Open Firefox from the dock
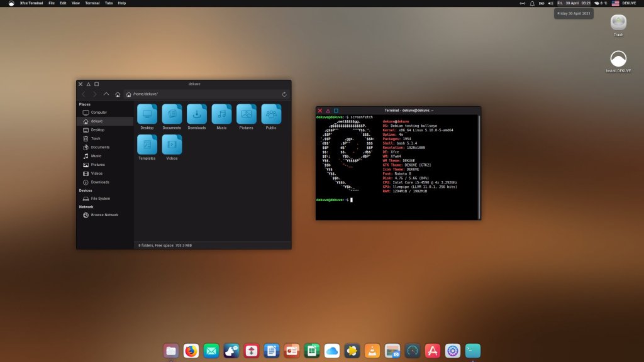Viewport: 644px width, 362px height. tap(191, 351)
